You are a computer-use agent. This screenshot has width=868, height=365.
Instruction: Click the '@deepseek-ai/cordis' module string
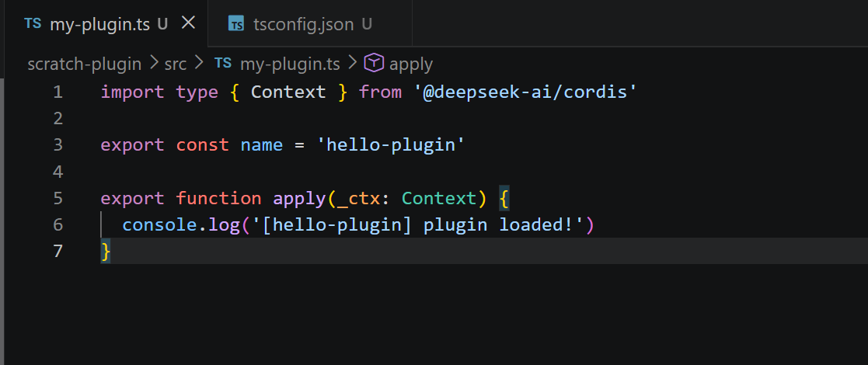coord(525,92)
